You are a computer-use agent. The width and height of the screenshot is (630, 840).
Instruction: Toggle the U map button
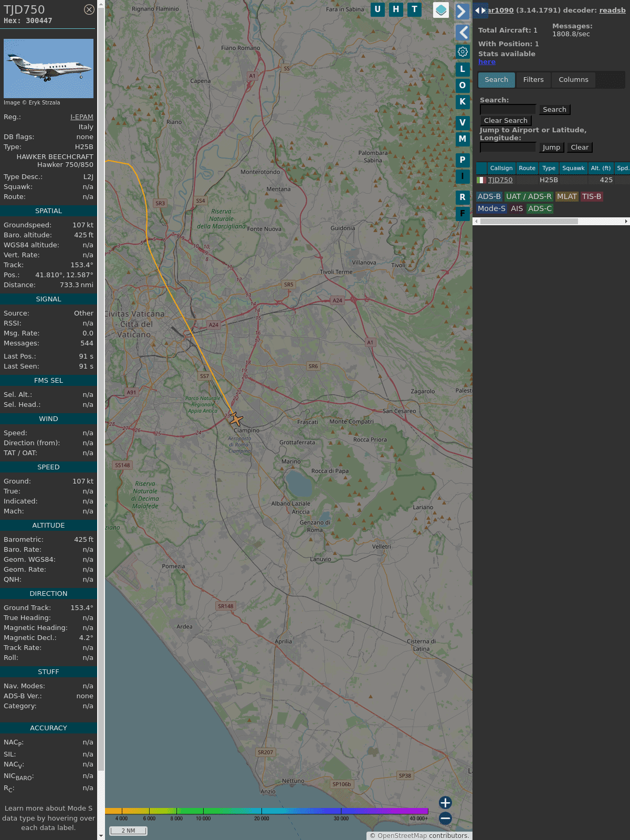(377, 9)
